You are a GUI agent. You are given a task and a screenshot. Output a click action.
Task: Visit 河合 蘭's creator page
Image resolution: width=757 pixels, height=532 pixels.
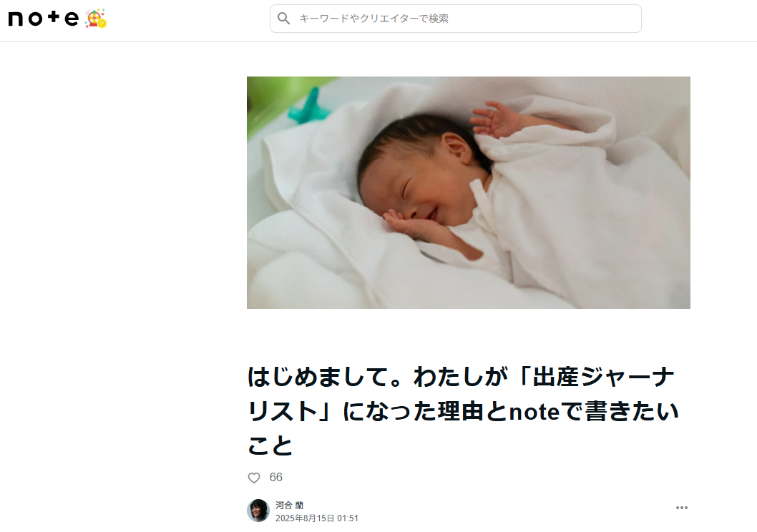pos(289,505)
